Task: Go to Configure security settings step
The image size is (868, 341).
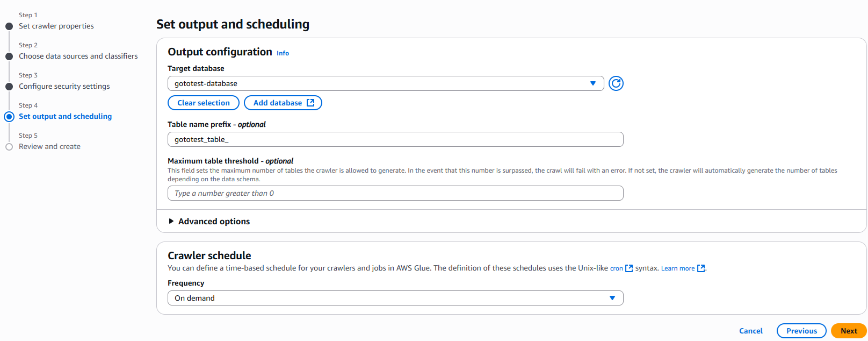Action: click(64, 86)
